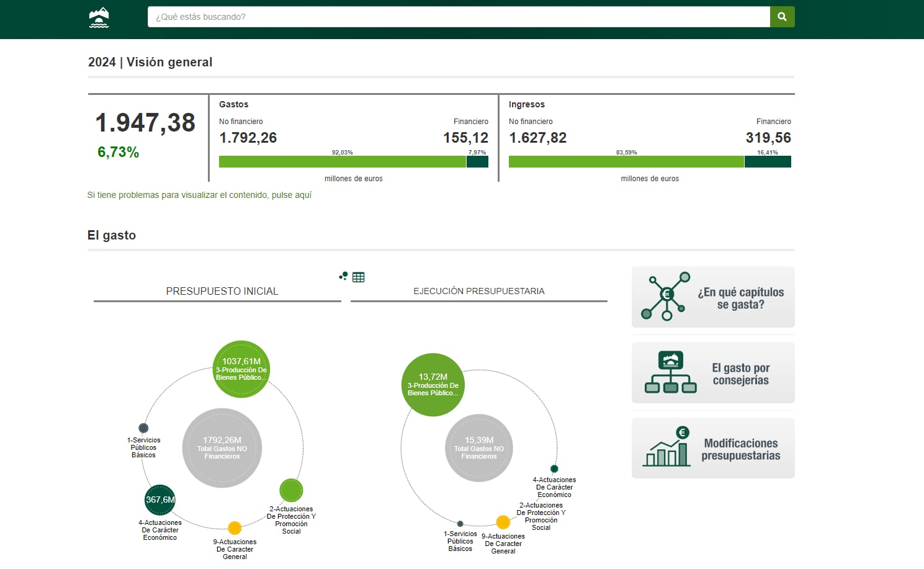Open the 'Si tiene problemas para visualizar' link

199,195
